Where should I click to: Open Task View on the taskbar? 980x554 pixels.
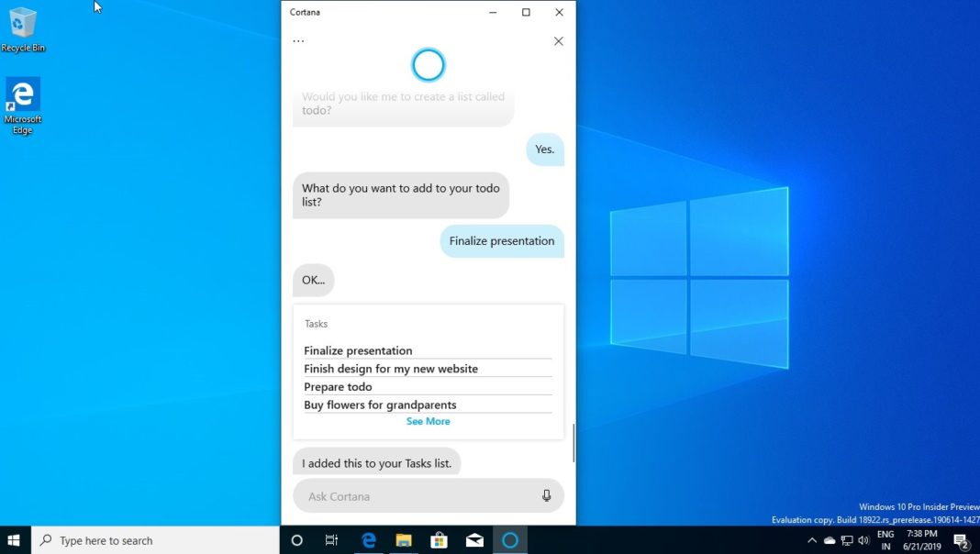point(331,539)
